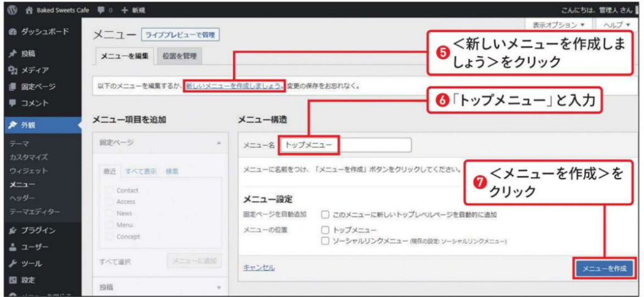Click the メニュー名 text input field
This screenshot has width=644, height=297.
click(346, 145)
